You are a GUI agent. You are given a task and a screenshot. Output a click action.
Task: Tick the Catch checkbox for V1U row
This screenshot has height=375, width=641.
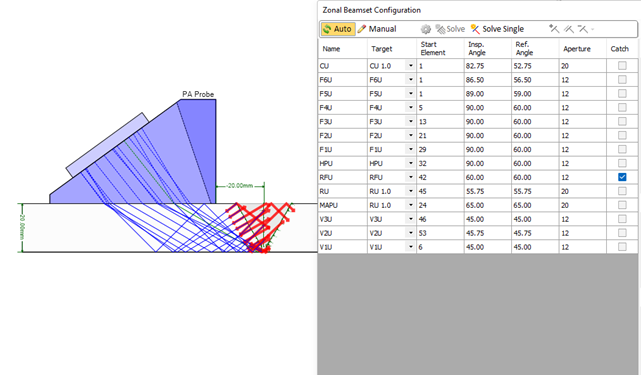click(622, 247)
